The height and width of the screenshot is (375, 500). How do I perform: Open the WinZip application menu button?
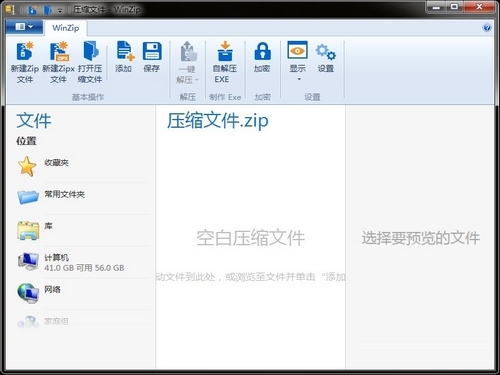[24, 27]
